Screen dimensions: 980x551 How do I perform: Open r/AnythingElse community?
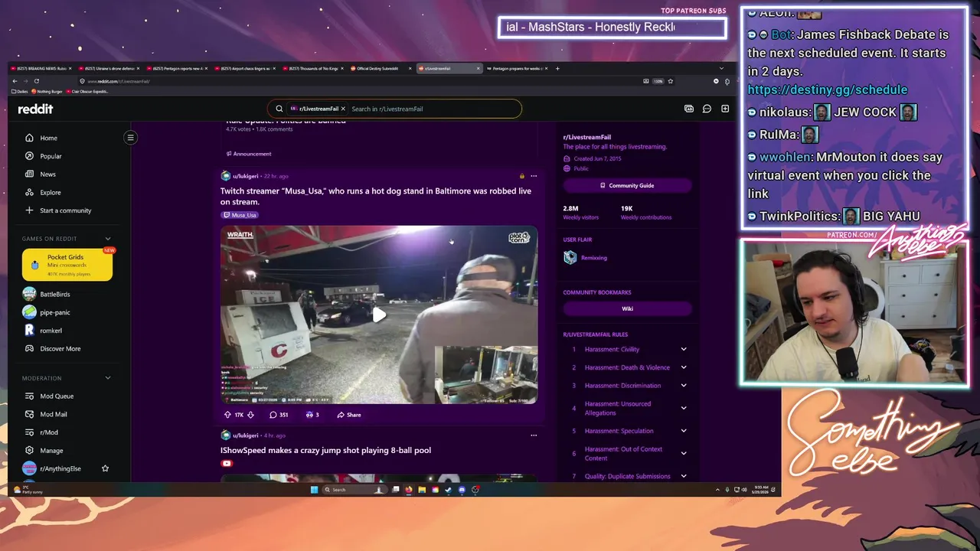[x=60, y=468]
